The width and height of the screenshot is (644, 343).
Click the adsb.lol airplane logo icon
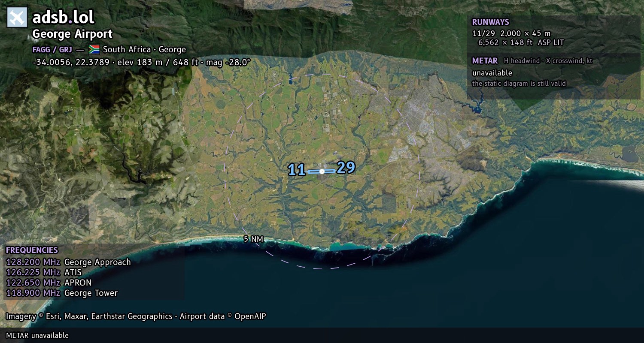pyautogui.click(x=17, y=17)
